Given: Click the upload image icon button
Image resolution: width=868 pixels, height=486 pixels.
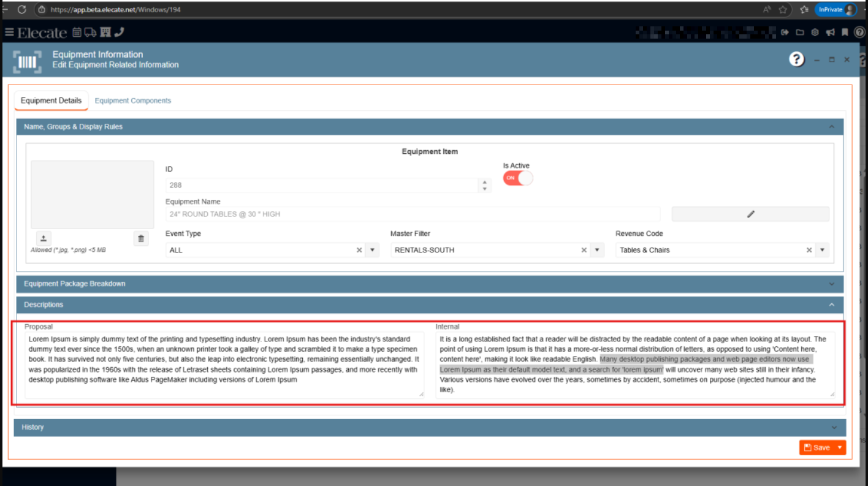Looking at the screenshot, I should point(44,238).
